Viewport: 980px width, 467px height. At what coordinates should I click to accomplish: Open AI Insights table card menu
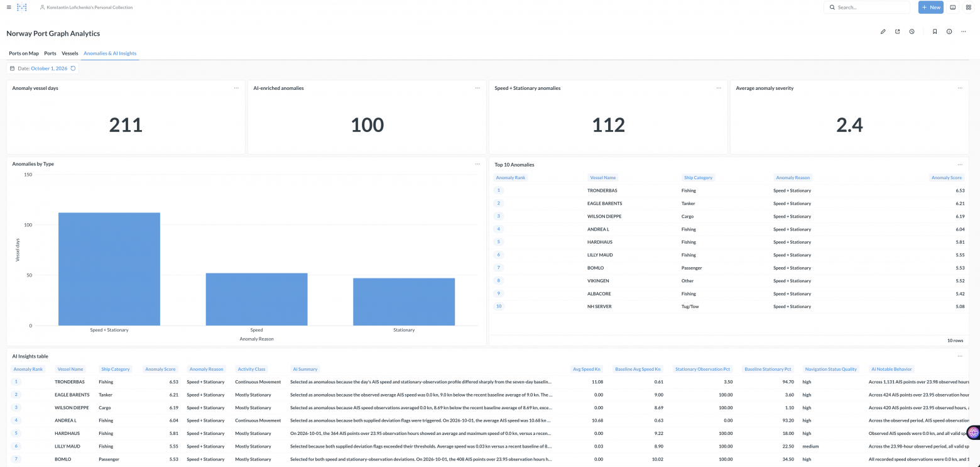(x=960, y=356)
